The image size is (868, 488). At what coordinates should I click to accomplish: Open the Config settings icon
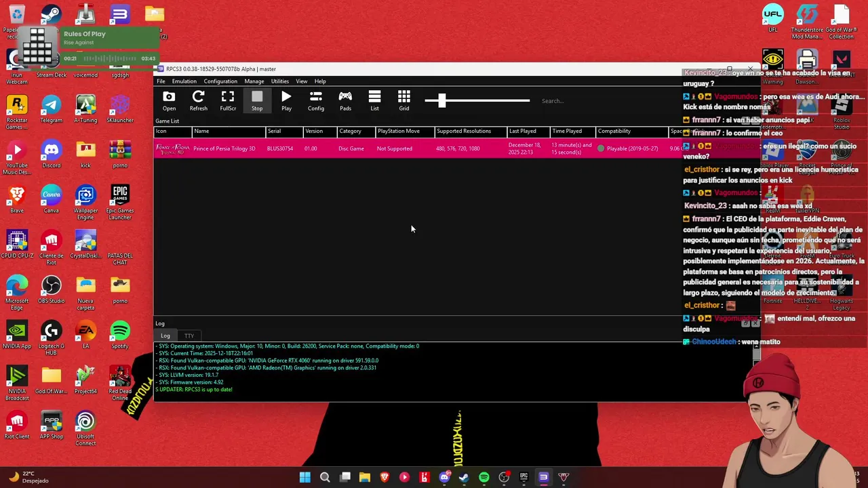tap(316, 101)
